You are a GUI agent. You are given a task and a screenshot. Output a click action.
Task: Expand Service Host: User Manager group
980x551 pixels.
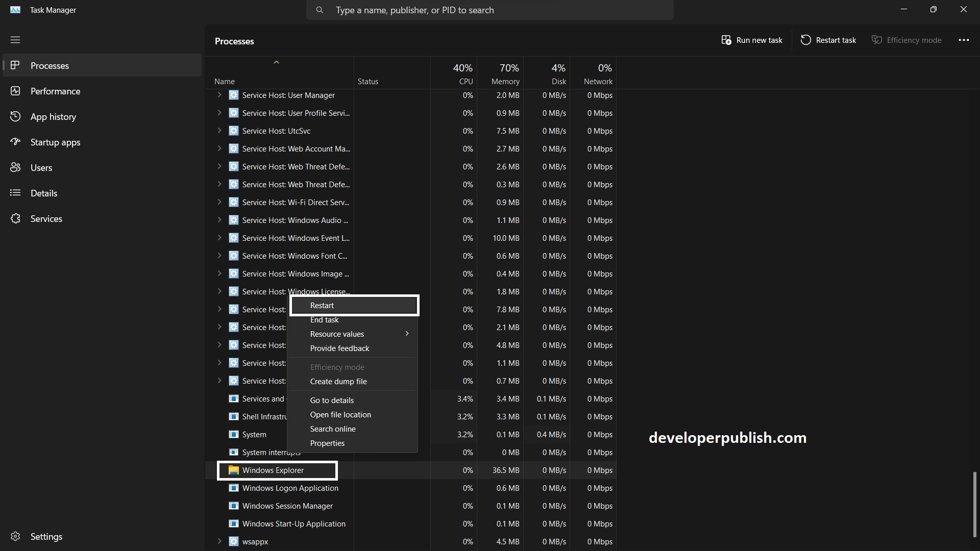(x=219, y=95)
